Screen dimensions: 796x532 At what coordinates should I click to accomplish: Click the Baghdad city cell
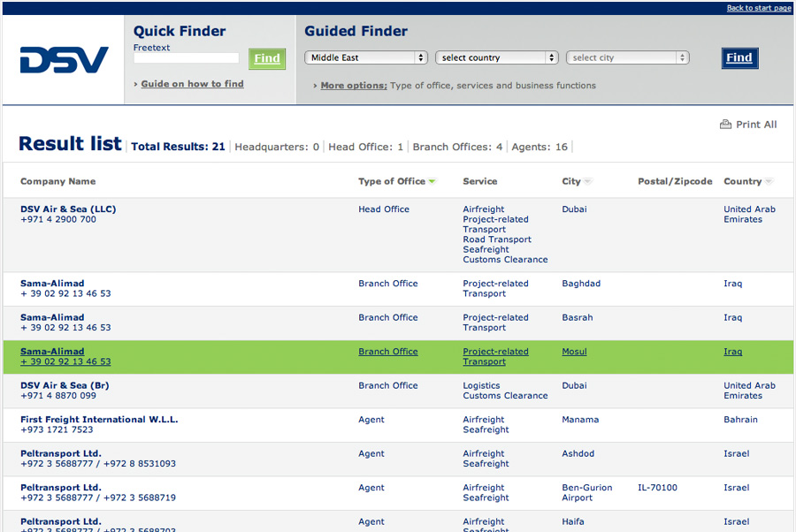581,284
